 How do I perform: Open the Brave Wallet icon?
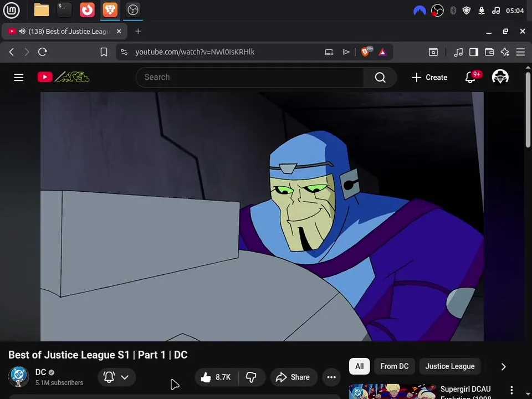489,52
